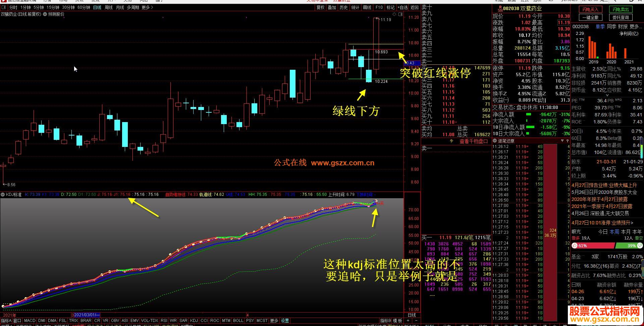Click the 一键全撤 cancel-all button
This screenshot has height=326, width=644.
tap(591, 17)
